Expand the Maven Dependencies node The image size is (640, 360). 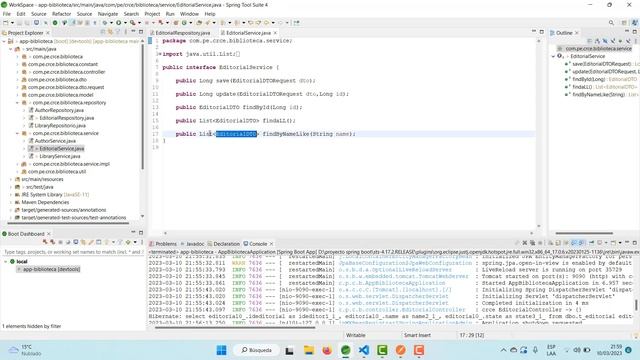coord(11,202)
